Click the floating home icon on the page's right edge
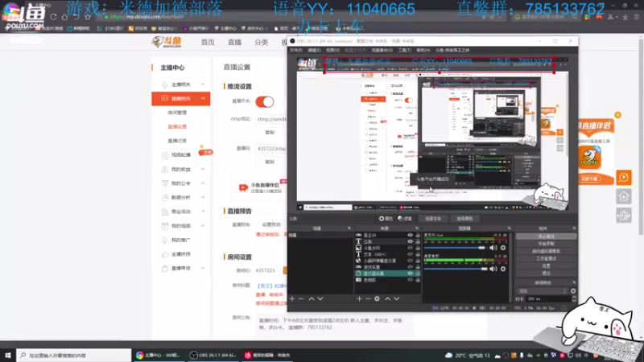This screenshot has width=644, height=362. coord(623,196)
